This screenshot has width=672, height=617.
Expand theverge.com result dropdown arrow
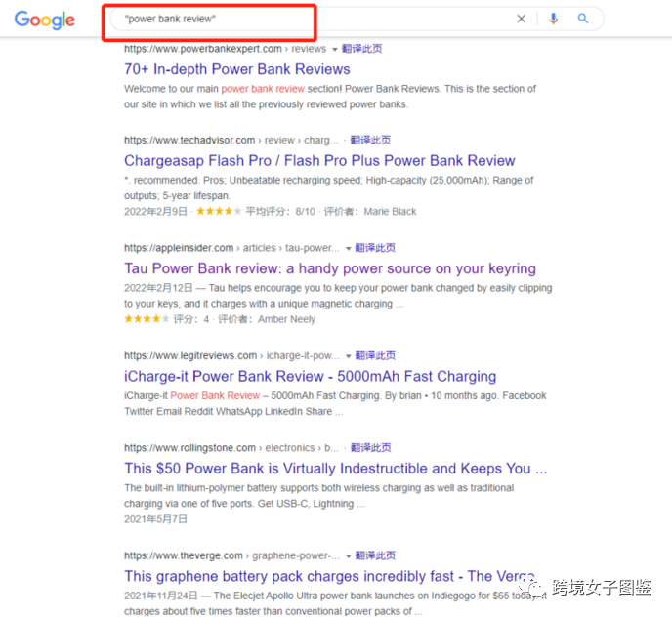(x=349, y=556)
